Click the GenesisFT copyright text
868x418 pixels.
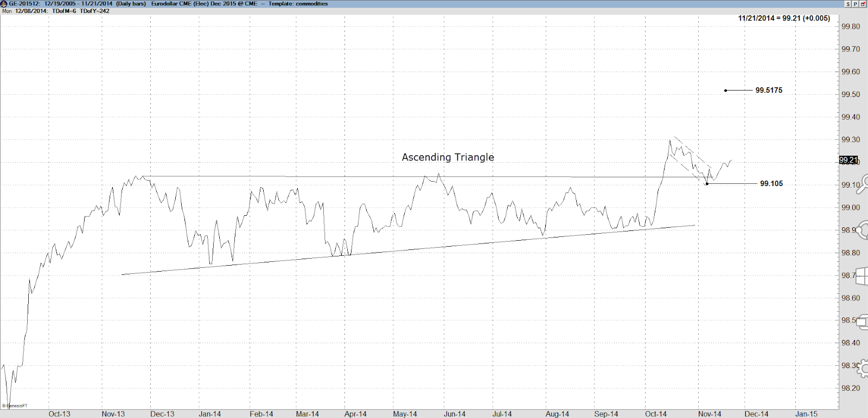click(x=15, y=406)
